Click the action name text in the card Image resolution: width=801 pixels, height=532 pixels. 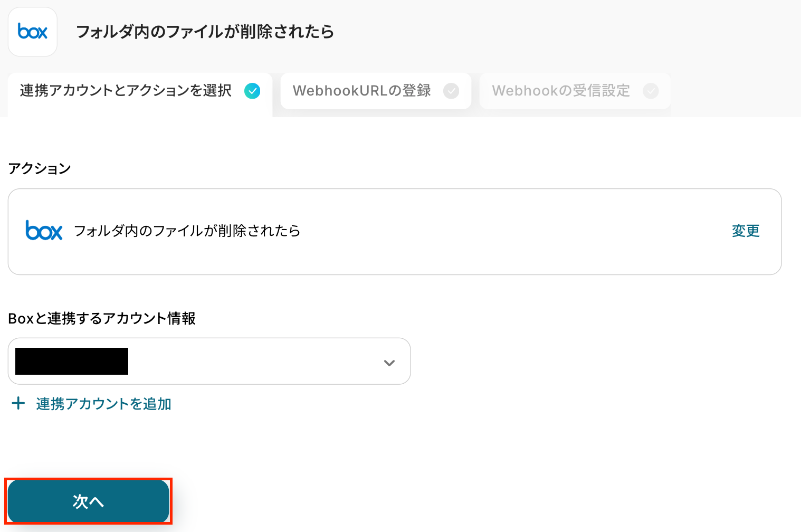187,231
